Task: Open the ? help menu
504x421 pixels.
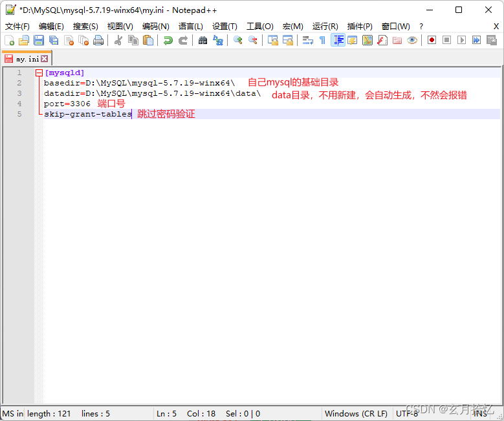Action: (421, 27)
